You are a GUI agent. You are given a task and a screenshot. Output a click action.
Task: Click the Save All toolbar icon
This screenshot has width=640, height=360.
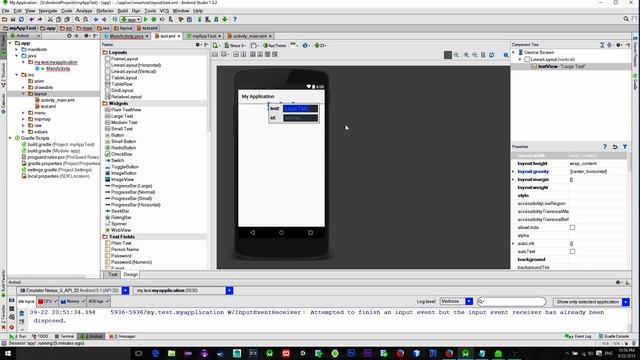(x=13, y=19)
